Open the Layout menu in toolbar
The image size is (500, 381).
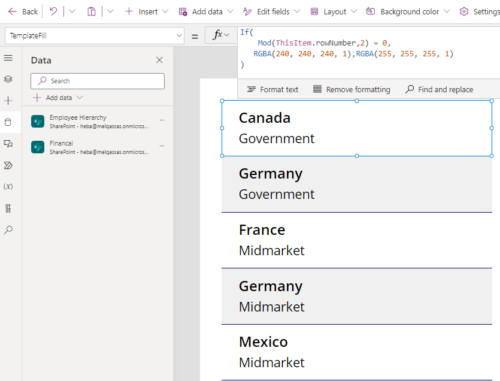click(333, 12)
